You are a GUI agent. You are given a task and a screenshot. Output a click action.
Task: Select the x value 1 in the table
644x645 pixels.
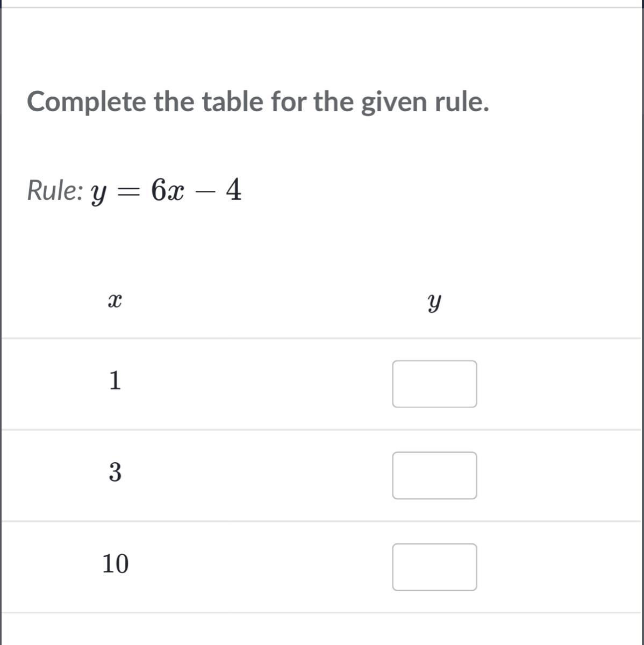[115, 381]
